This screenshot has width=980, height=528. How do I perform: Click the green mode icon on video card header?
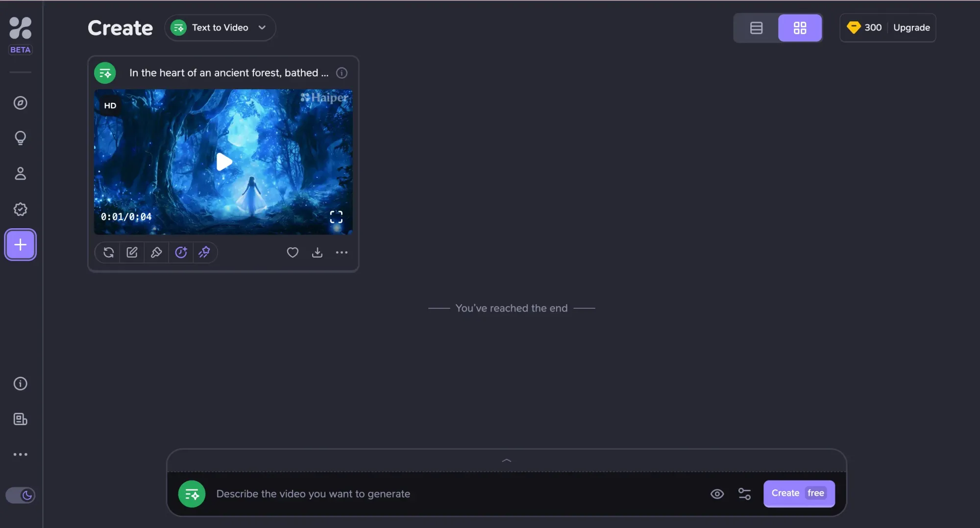(x=105, y=73)
